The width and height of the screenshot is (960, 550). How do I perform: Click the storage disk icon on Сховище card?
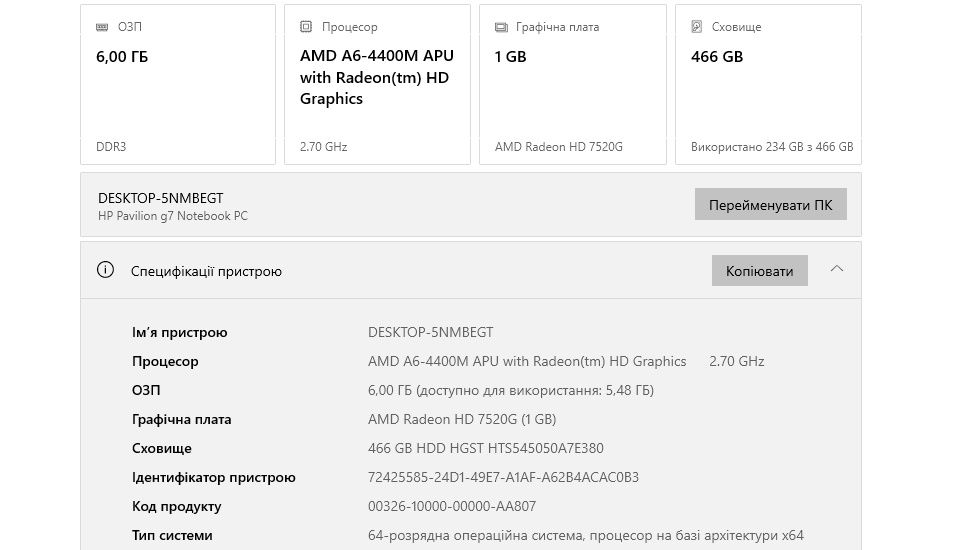pos(697,26)
